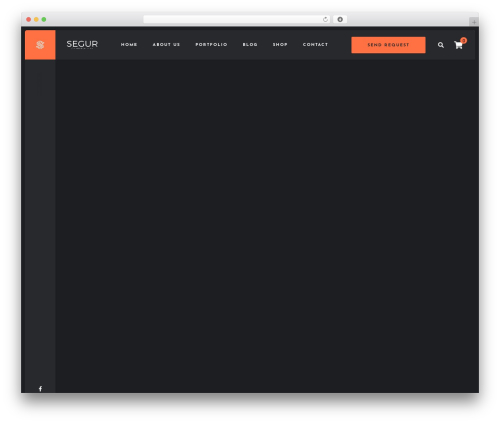Maximize the window using the green button
Image resolution: width=500 pixels, height=423 pixels.
coord(44,19)
